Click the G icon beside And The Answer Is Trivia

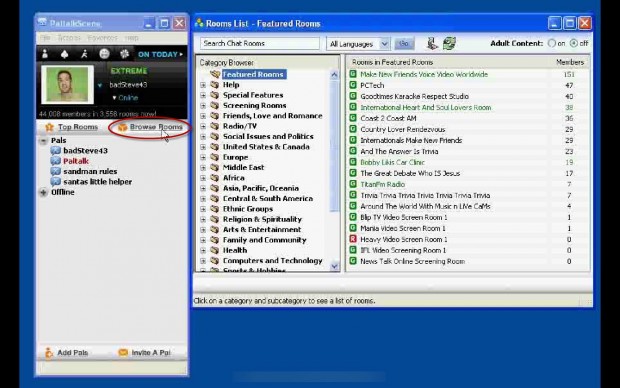click(353, 151)
